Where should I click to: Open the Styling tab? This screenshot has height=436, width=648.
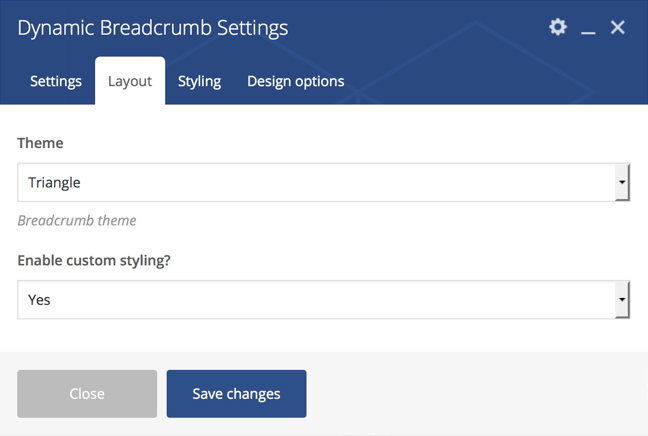(199, 81)
